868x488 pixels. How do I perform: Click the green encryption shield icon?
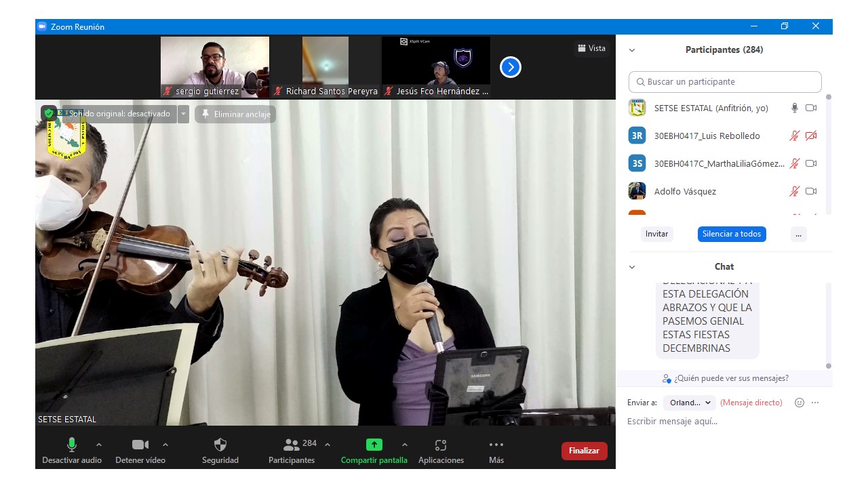pyautogui.click(x=49, y=114)
